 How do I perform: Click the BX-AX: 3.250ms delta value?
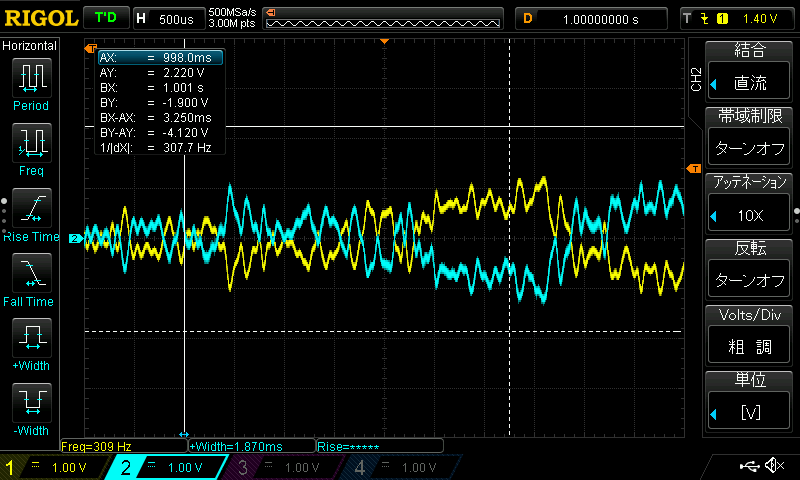(187, 118)
